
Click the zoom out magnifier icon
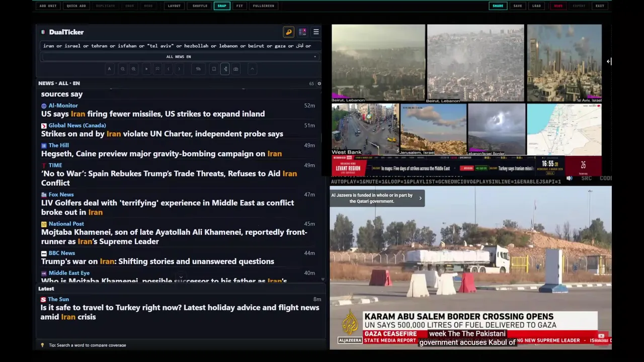pyautogui.click(x=122, y=69)
